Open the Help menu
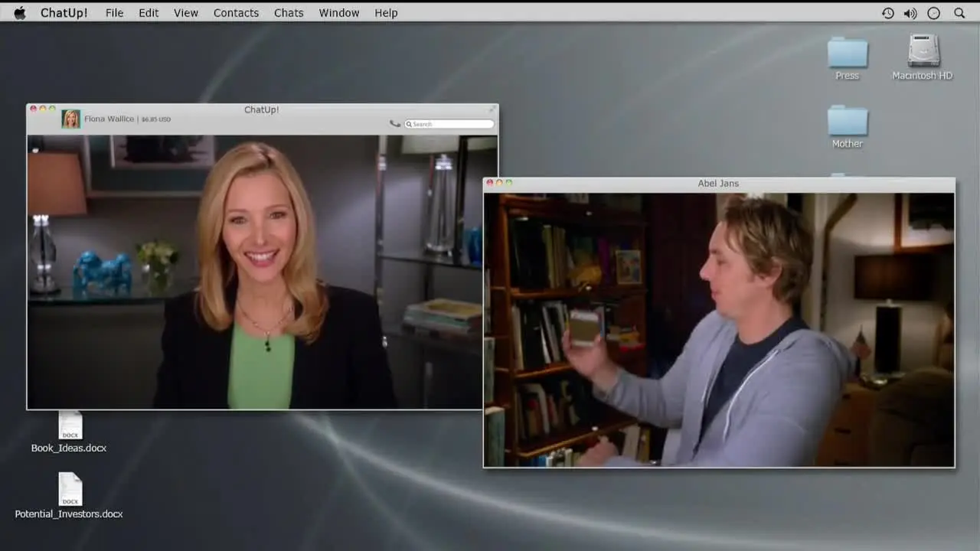 click(x=386, y=13)
